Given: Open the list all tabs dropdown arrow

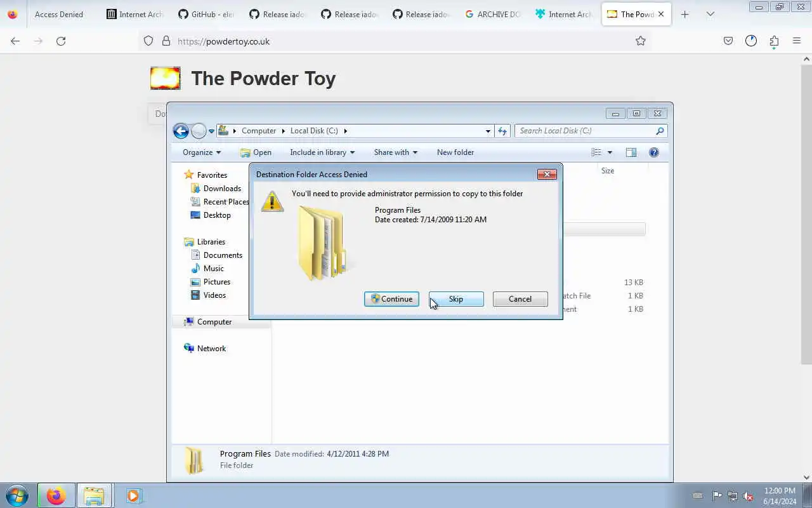Looking at the screenshot, I should [710, 14].
